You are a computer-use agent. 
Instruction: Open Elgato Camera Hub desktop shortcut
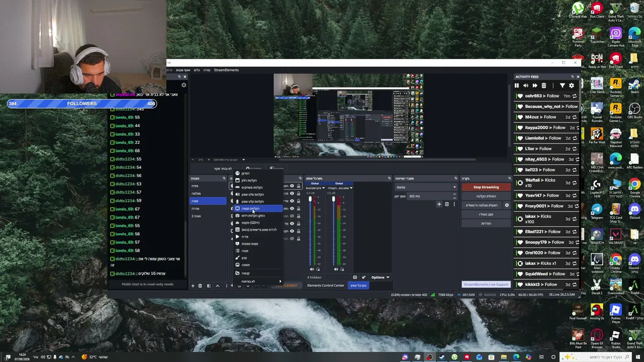(616, 38)
